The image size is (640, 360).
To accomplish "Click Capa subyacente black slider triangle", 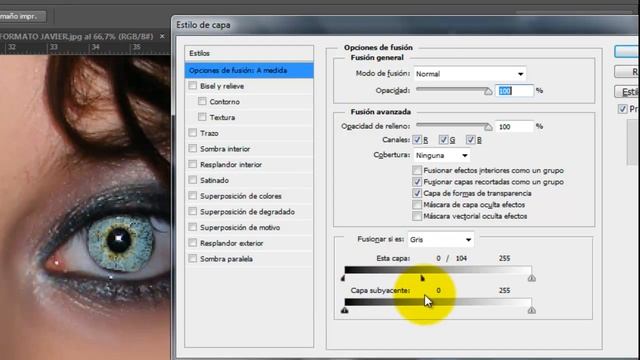I will click(344, 310).
